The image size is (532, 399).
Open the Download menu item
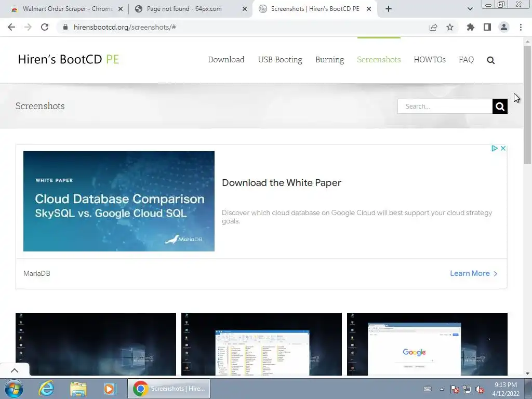(226, 60)
